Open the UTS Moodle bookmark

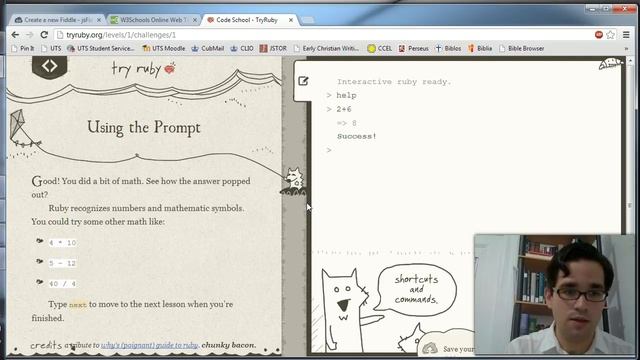[x=164, y=48]
